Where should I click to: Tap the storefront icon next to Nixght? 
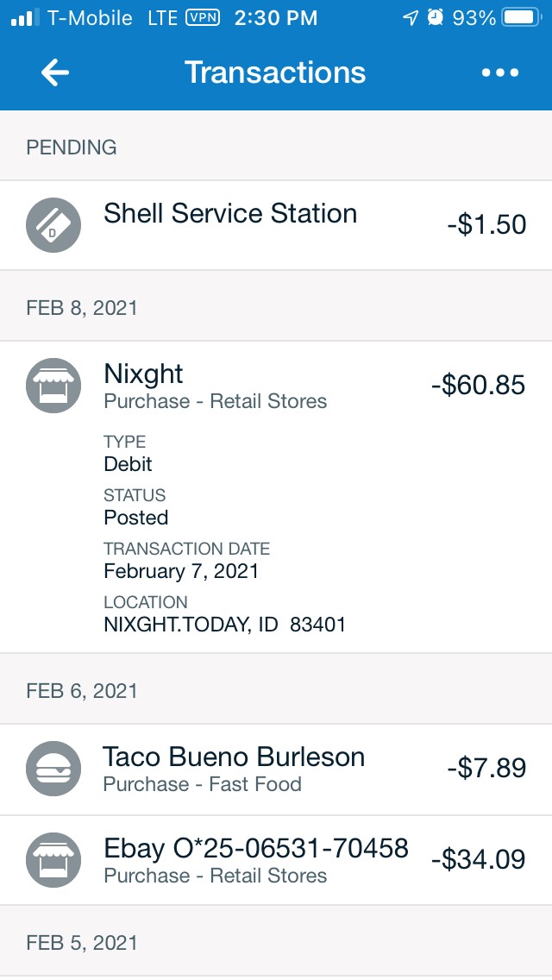(x=53, y=385)
